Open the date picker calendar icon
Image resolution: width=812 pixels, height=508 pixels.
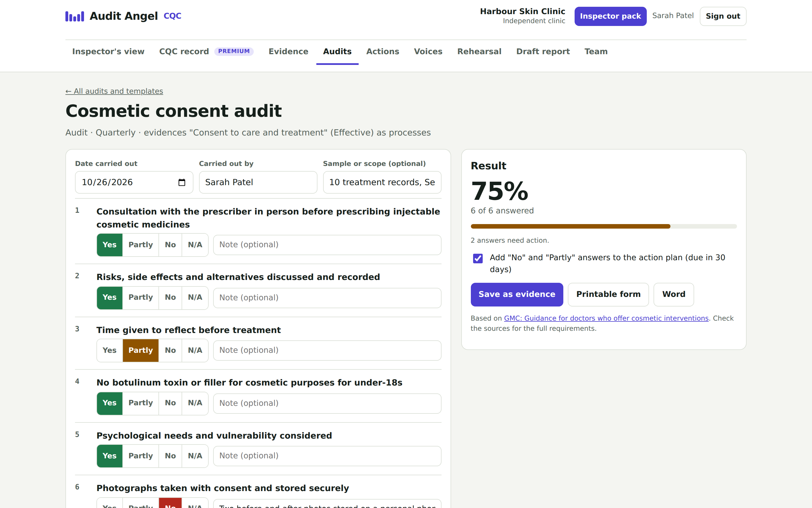click(182, 182)
